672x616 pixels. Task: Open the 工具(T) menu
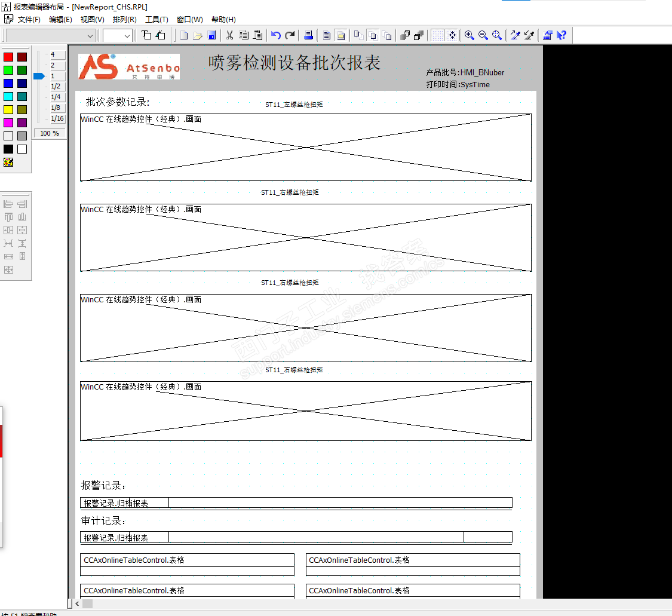pyautogui.click(x=157, y=19)
